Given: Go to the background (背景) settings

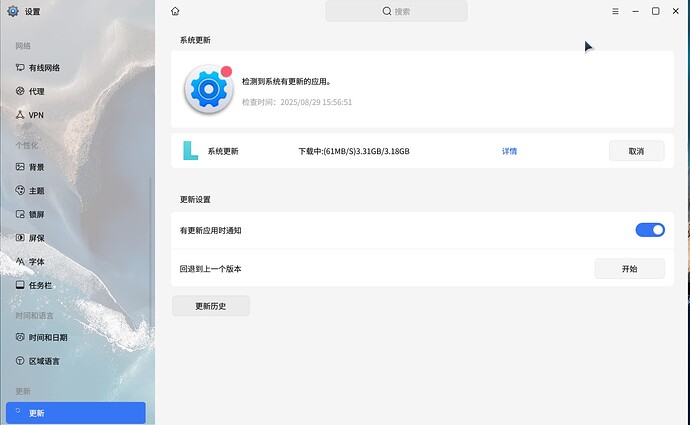Looking at the screenshot, I should [36, 167].
